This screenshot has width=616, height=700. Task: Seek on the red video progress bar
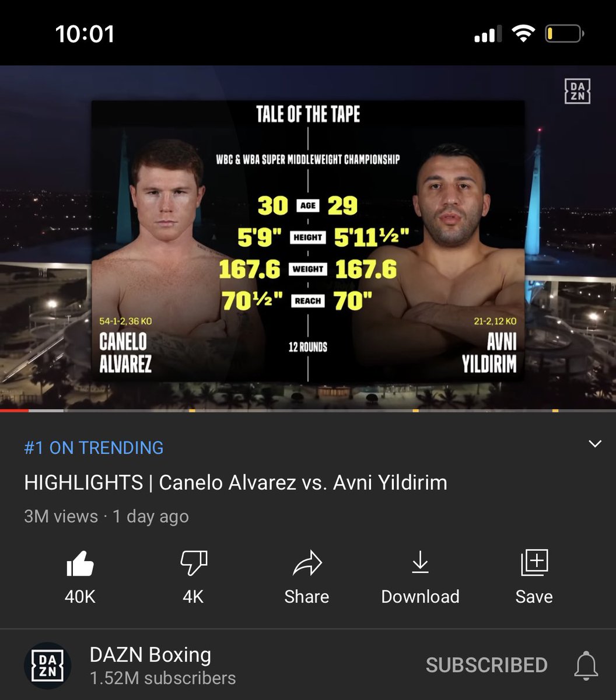14,411
